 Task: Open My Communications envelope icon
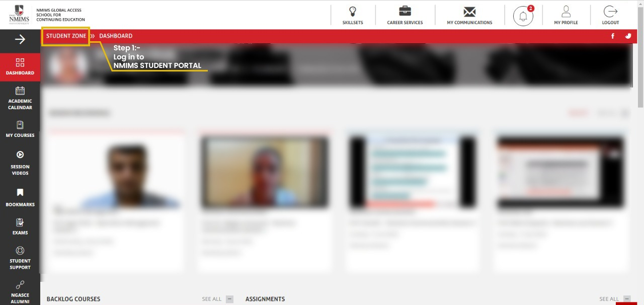[469, 12]
